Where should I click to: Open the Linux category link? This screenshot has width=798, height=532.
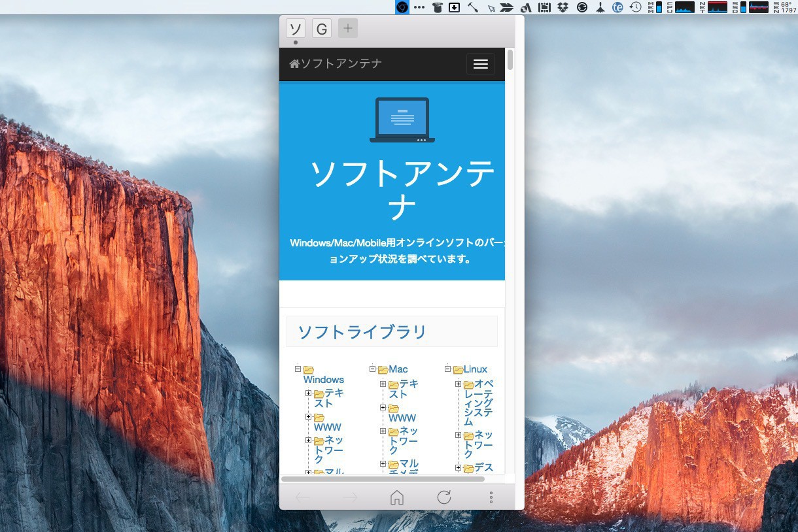[x=476, y=369]
